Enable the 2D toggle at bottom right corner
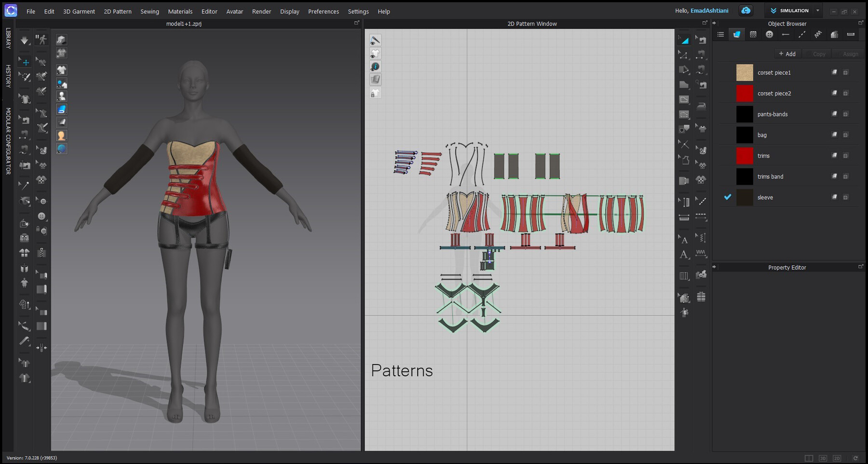The image size is (868, 464). [x=837, y=458]
